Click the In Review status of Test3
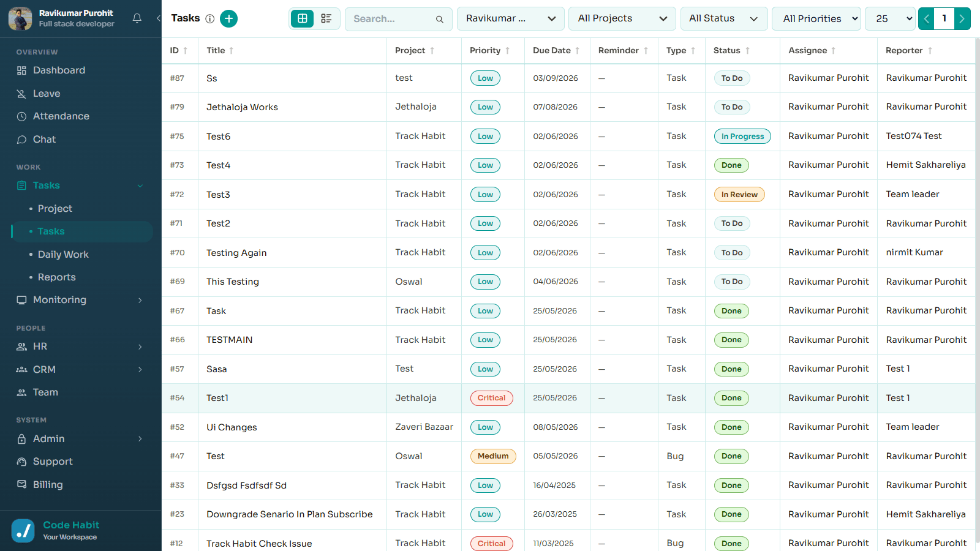980x551 pixels. click(739, 195)
